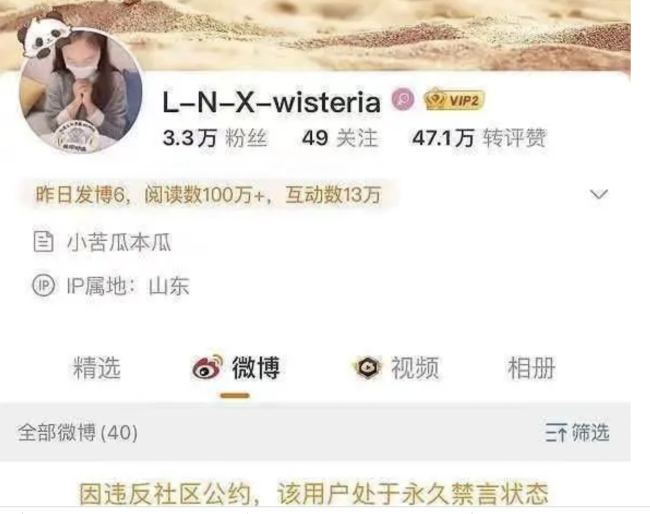Screen dimensions: 650x514
Task: Open the 49 关注 following list
Action: point(340,138)
